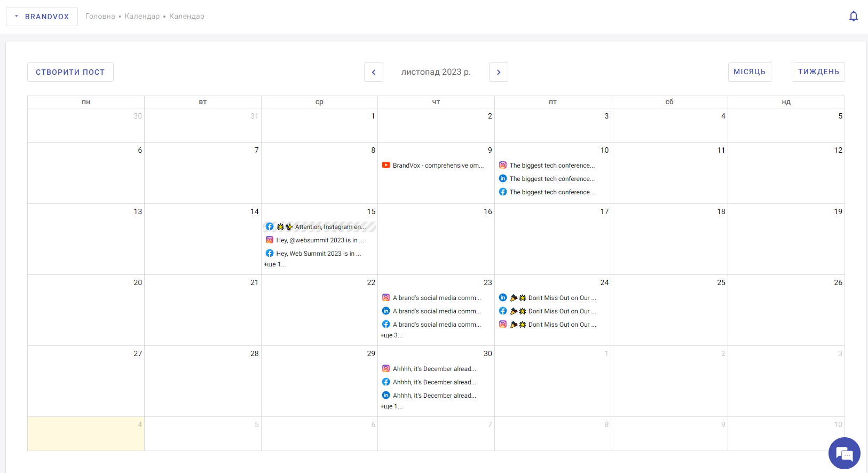Open LinkedIn tech conference post icon Nov 10
This screenshot has height=473, width=868.
coord(503,179)
